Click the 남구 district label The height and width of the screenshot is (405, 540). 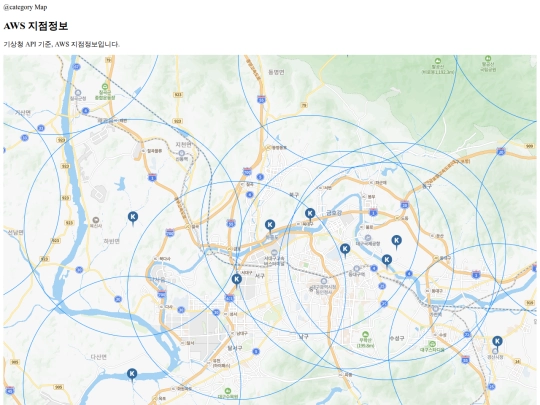(x=303, y=336)
